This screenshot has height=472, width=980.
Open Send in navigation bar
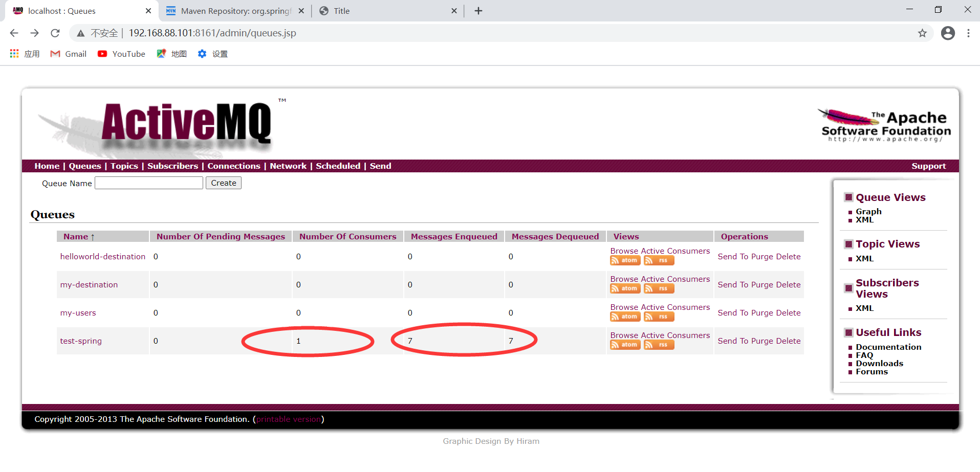tap(380, 166)
